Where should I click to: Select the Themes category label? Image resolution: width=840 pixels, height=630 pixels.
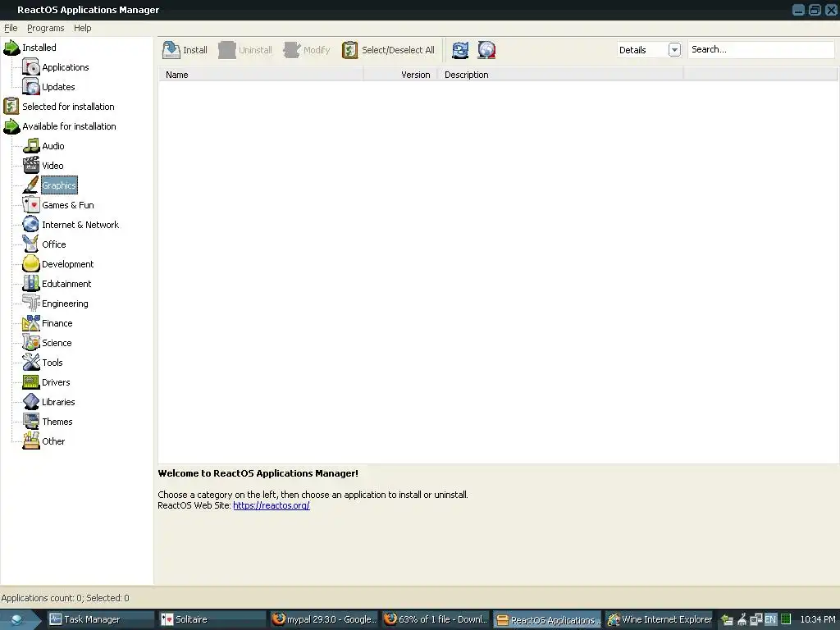click(57, 422)
